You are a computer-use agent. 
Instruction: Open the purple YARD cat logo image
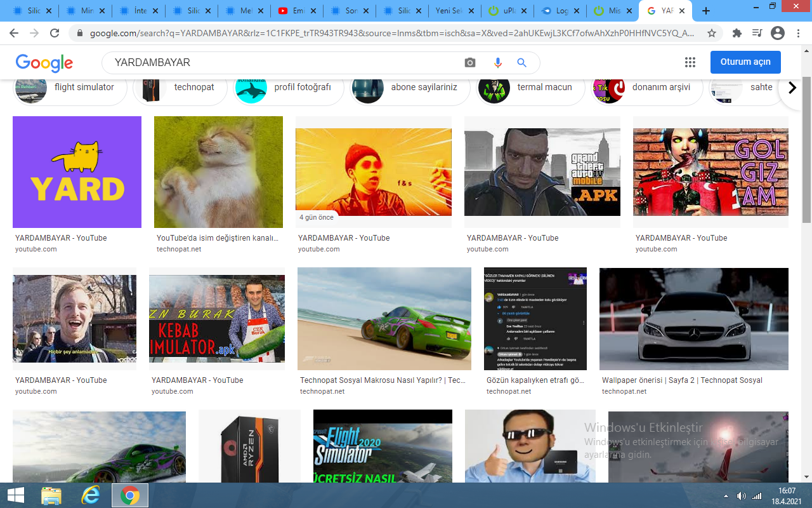pos(77,172)
